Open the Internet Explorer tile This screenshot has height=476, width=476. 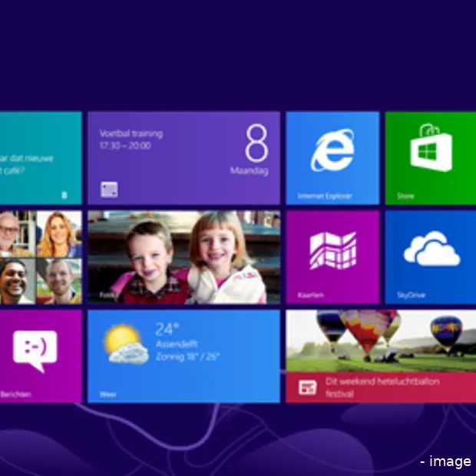coord(332,158)
